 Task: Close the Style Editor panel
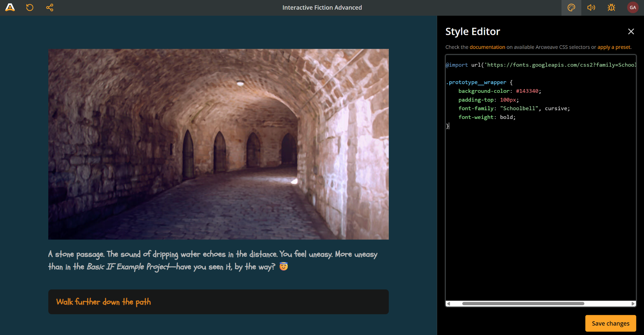point(631,31)
